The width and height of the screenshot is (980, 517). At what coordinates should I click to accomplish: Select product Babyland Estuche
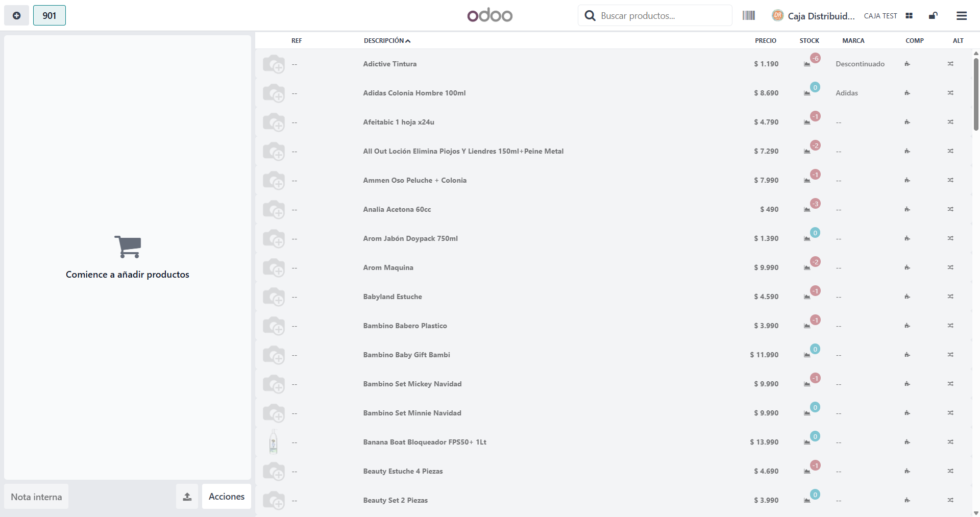393,297
